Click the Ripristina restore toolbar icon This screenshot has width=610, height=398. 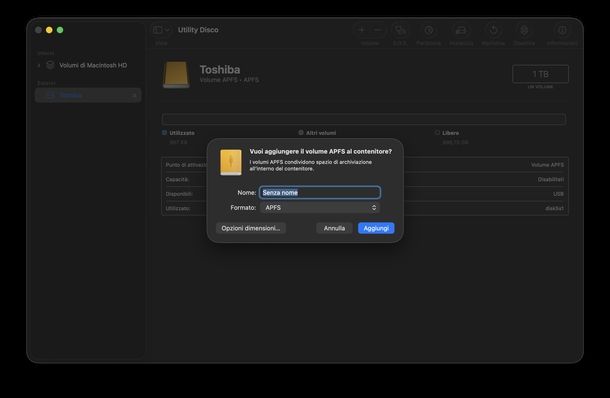click(493, 30)
